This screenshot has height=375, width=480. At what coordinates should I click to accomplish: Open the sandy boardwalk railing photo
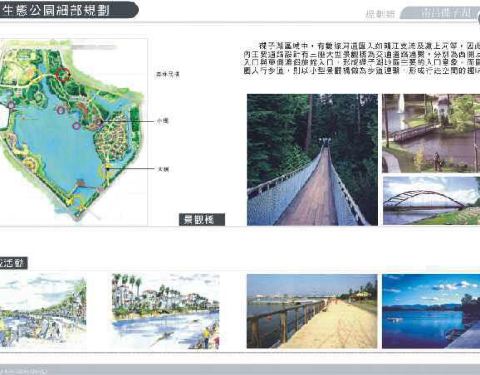click(x=312, y=311)
